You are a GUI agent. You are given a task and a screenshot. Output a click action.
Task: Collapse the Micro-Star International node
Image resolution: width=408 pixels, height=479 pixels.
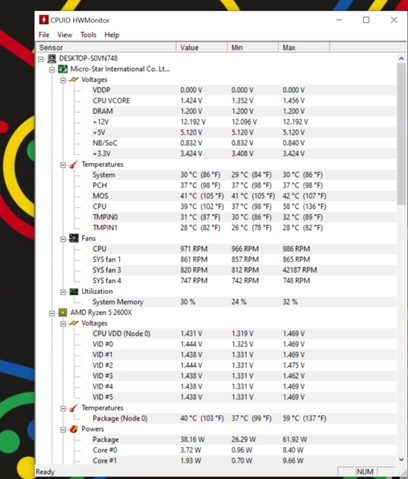pyautogui.click(x=52, y=70)
